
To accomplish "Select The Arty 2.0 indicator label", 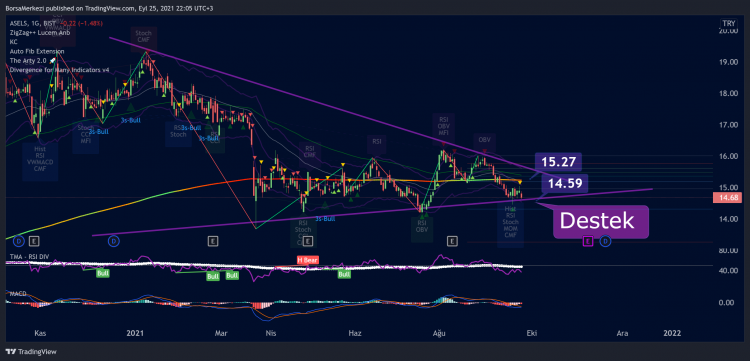I will [28, 60].
